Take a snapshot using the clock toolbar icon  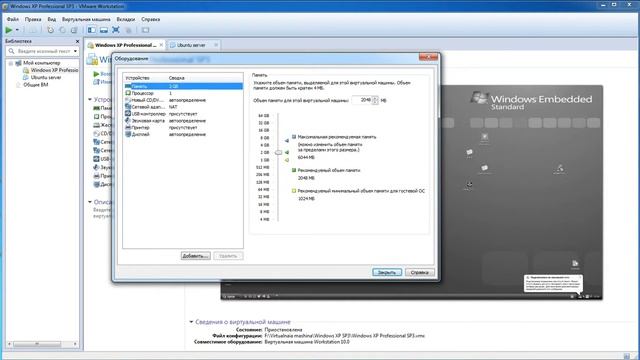(50, 30)
